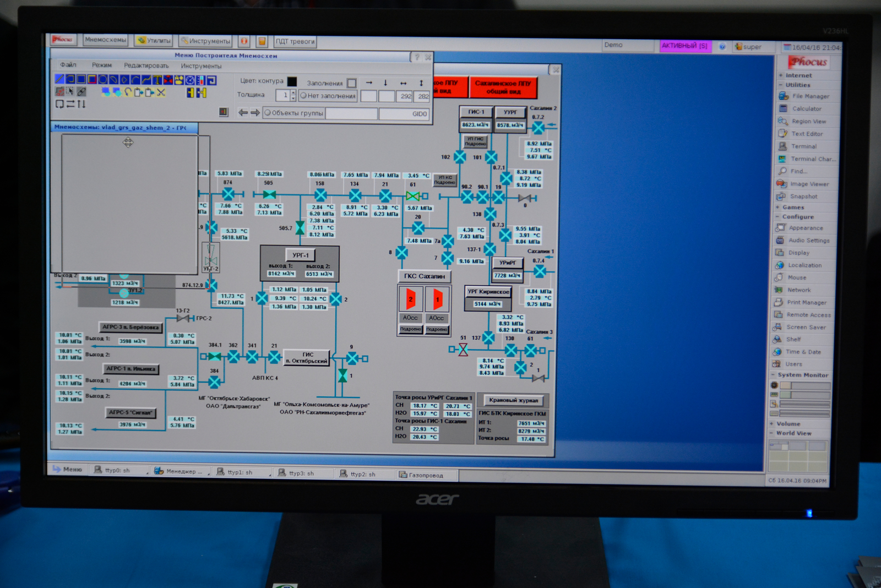Select the circle shape tool
The height and width of the screenshot is (588, 881).
tap(103, 80)
